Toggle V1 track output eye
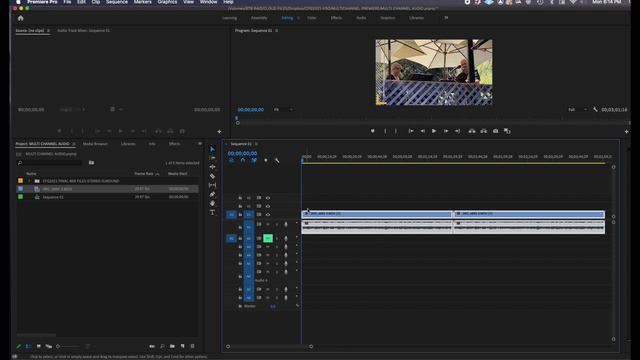This screenshot has width=640, height=360. (268, 214)
